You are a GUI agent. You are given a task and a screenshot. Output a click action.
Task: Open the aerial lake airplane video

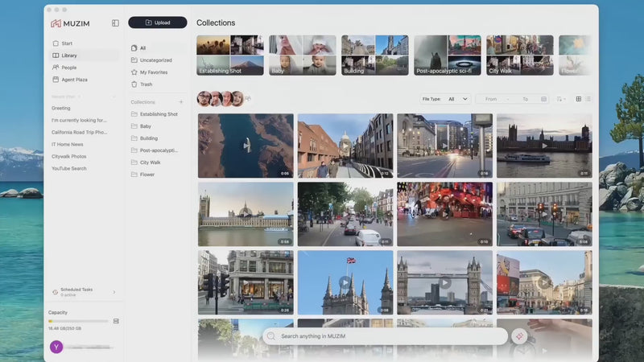[x=246, y=146]
